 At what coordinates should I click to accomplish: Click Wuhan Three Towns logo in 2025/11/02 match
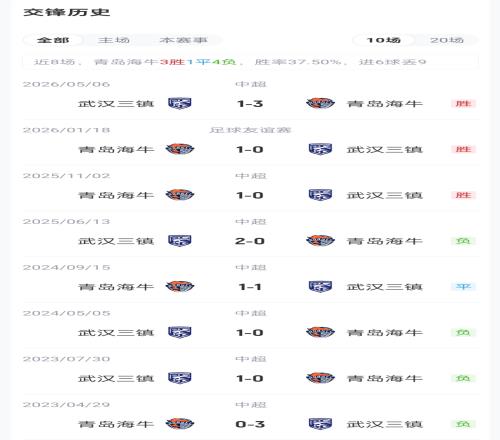coord(320,195)
